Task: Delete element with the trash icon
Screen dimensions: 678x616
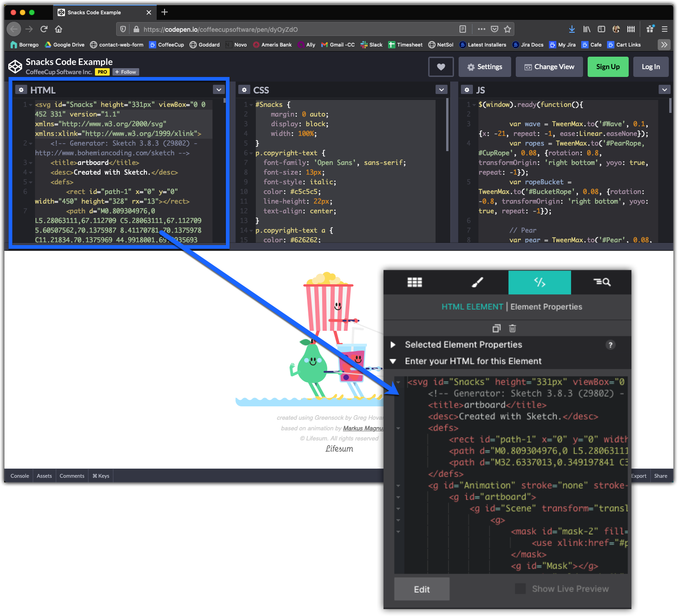Action: [513, 329]
